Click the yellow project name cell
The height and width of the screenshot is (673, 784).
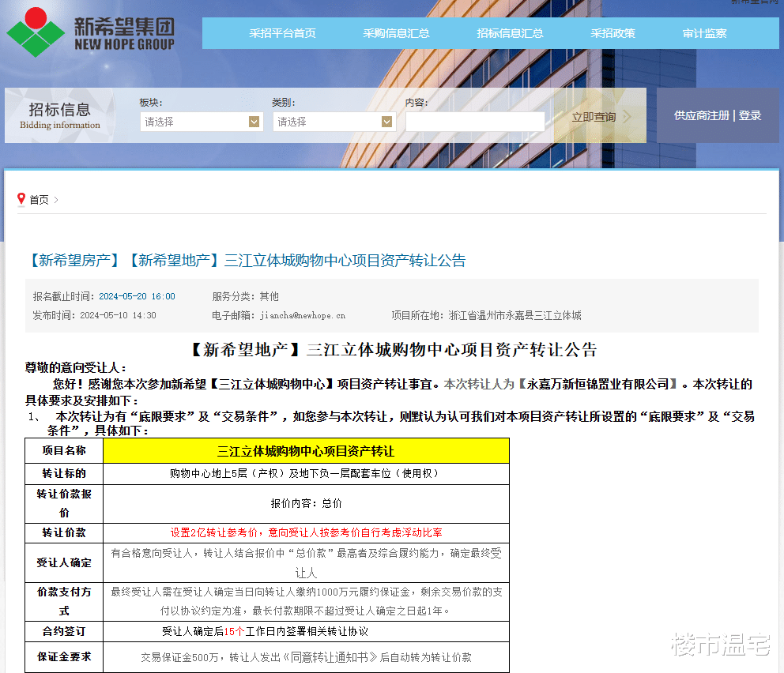coord(306,451)
